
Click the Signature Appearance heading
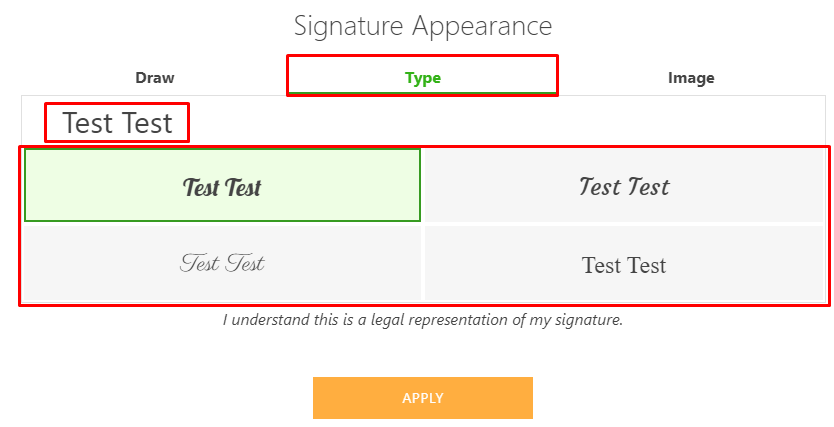click(x=423, y=26)
